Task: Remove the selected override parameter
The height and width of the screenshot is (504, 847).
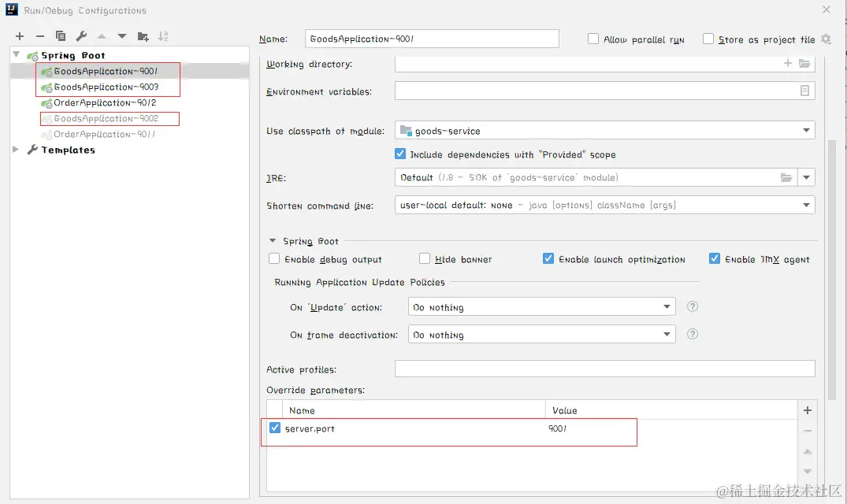Action: tap(808, 431)
